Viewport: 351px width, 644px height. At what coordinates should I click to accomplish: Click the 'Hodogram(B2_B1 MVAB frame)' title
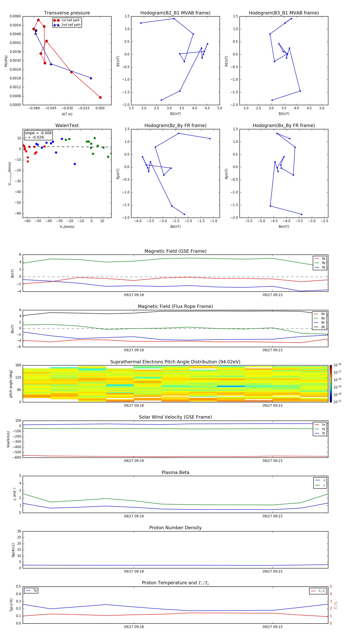pos(175,13)
